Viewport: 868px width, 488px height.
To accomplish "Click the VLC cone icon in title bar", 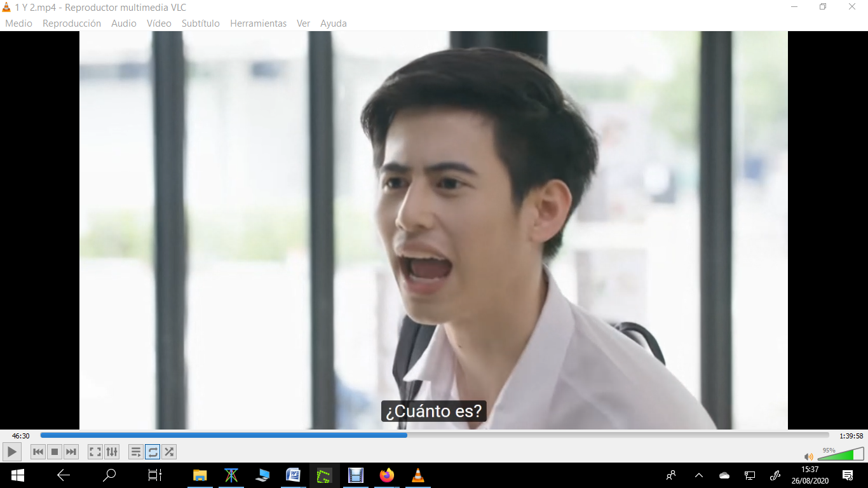I will [6, 7].
